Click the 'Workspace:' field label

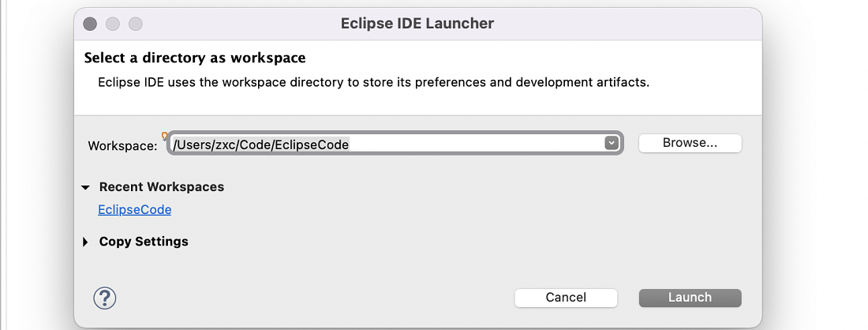click(123, 146)
